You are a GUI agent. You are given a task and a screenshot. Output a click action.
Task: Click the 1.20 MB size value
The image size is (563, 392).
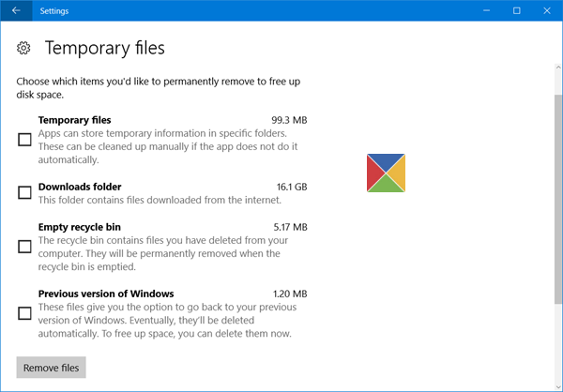(287, 294)
